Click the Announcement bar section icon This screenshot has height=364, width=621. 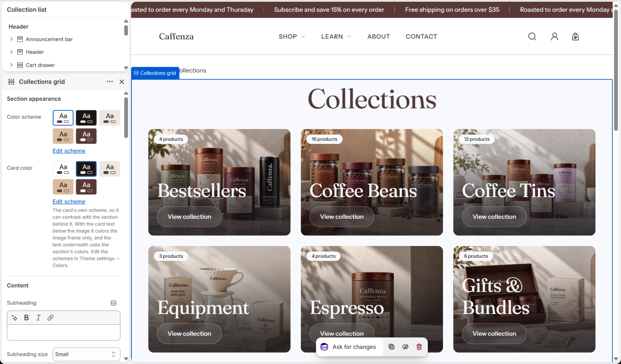[20, 39]
